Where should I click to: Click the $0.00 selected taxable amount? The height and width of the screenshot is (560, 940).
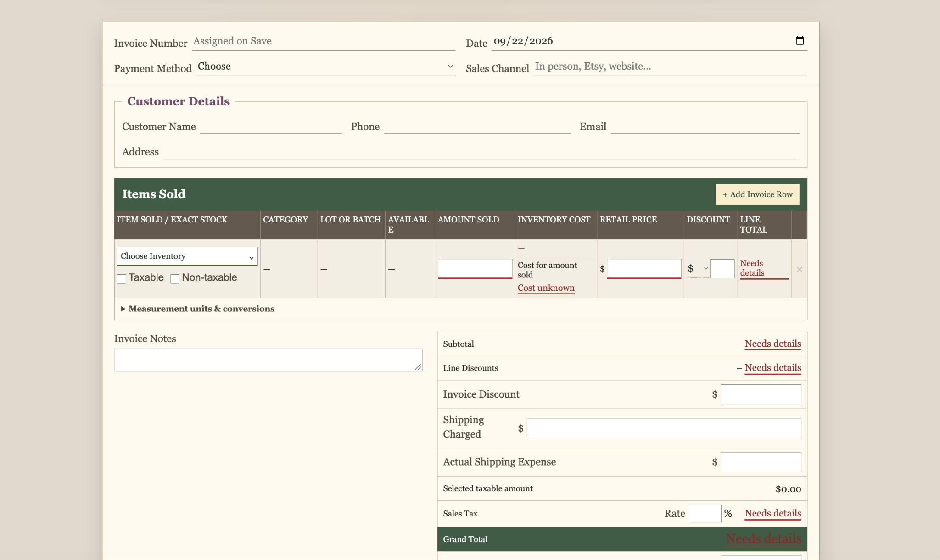pyautogui.click(x=789, y=489)
